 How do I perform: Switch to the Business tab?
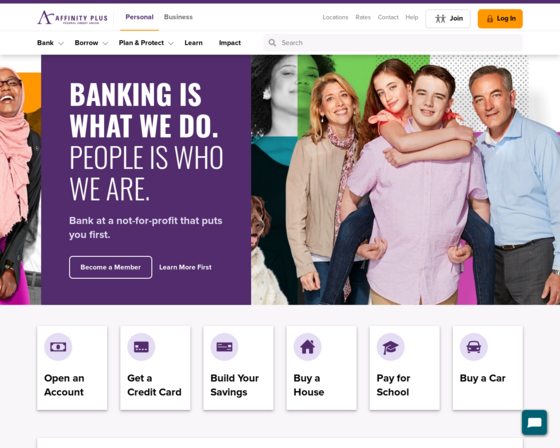pyautogui.click(x=178, y=17)
